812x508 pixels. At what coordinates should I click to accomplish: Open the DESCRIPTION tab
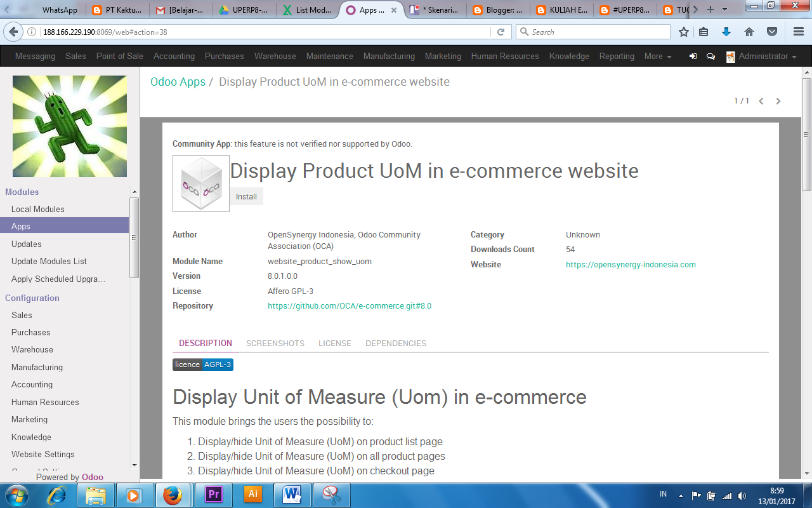click(x=206, y=343)
